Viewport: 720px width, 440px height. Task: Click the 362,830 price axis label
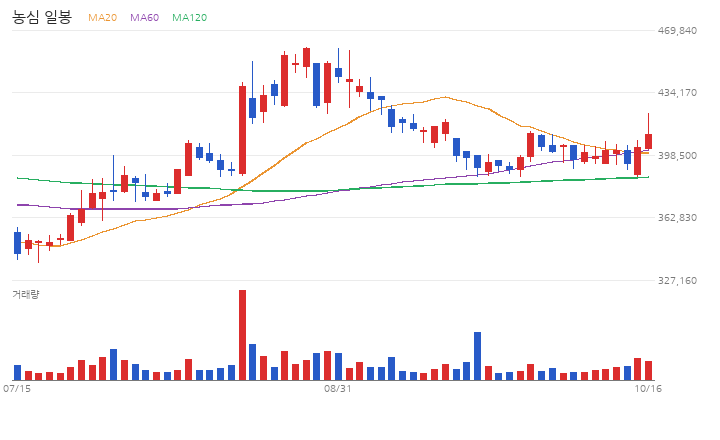tap(677, 217)
